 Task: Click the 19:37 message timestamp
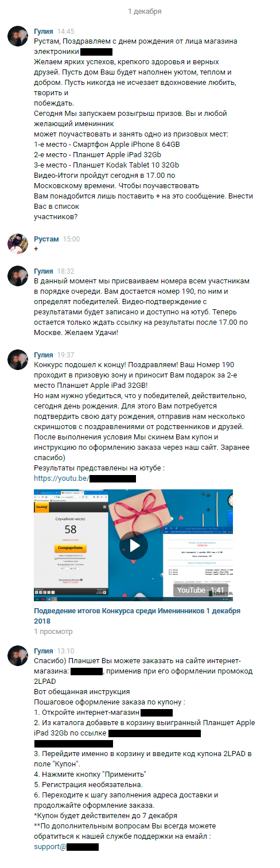(66, 355)
